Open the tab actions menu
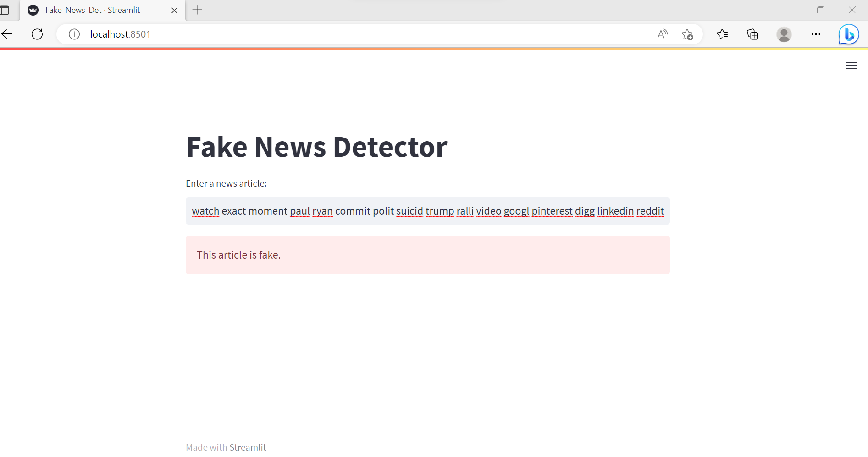This screenshot has height=457, width=868. 8,10
